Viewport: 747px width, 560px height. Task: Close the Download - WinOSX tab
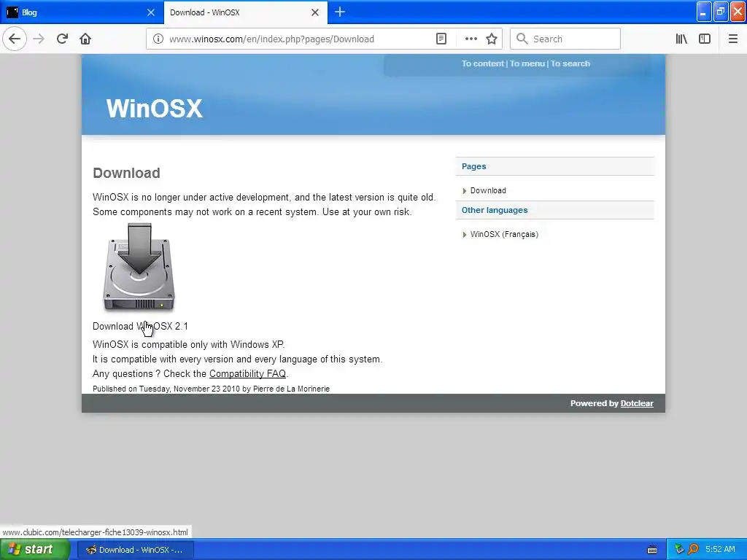315,12
